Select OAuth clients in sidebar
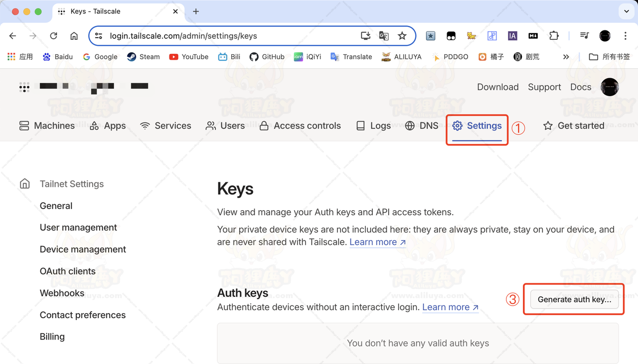The image size is (638, 364). coord(67,271)
